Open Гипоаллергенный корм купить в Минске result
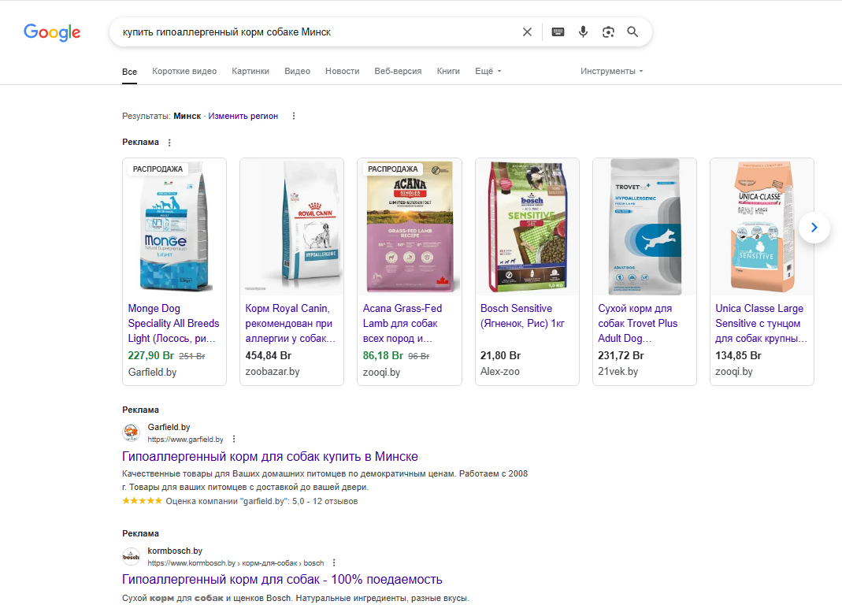The image size is (842, 616). pyautogui.click(x=269, y=457)
